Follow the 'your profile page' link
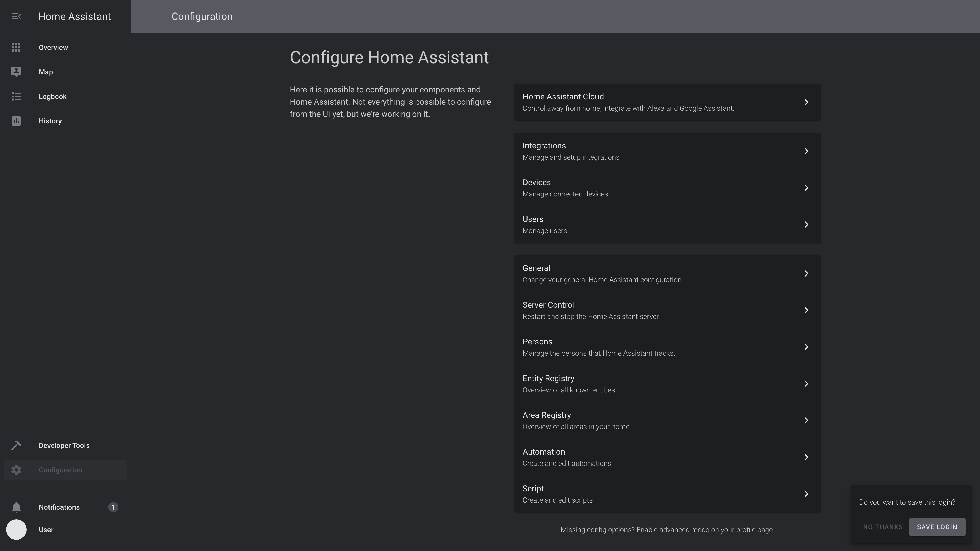Viewport: 980px width, 551px height. 747,530
